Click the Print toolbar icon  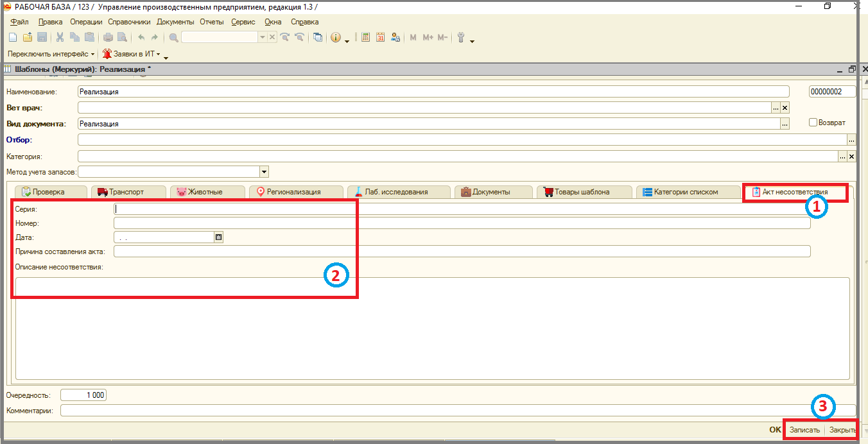click(x=108, y=37)
